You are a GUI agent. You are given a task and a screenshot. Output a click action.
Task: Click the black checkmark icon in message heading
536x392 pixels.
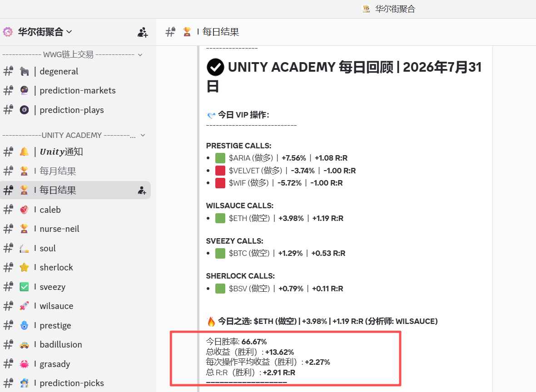tap(215, 67)
